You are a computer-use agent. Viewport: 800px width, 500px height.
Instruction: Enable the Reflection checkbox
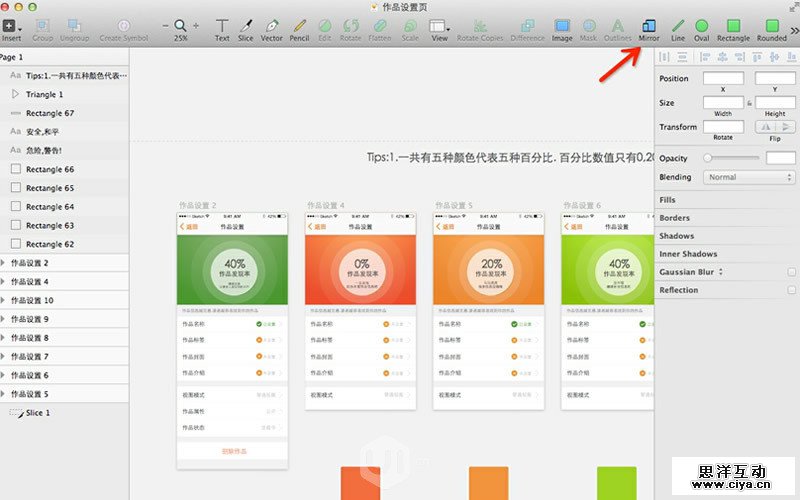(791, 290)
